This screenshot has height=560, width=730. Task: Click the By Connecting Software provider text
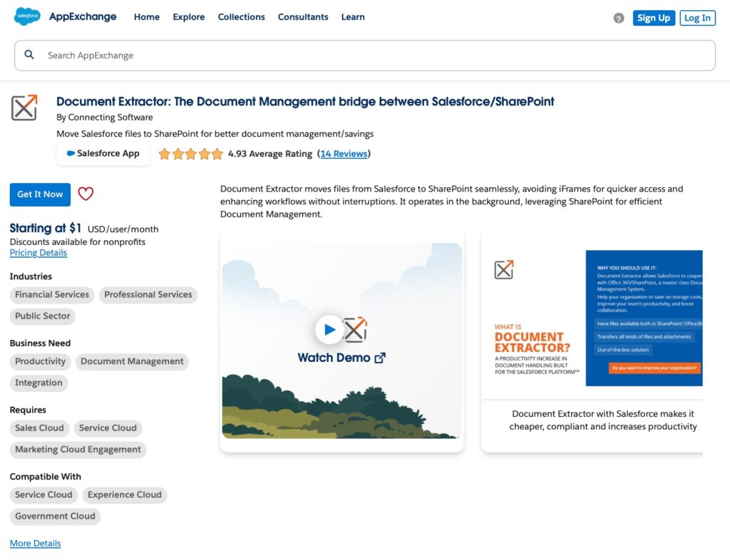[x=105, y=118]
